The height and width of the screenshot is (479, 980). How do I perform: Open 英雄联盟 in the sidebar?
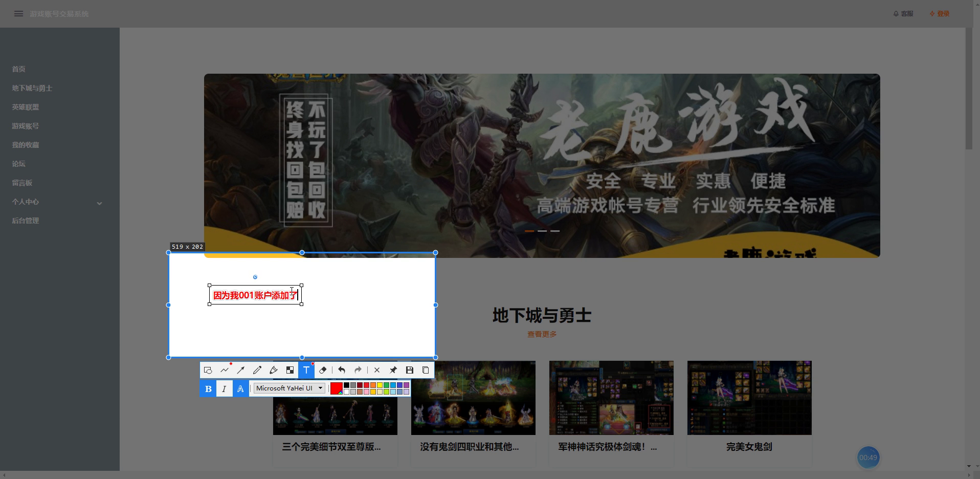click(x=26, y=107)
